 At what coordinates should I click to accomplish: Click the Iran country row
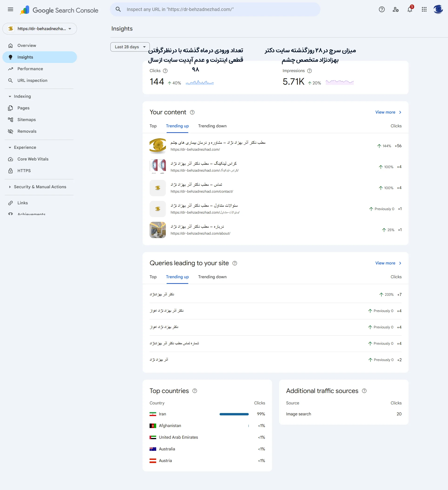[207, 414]
